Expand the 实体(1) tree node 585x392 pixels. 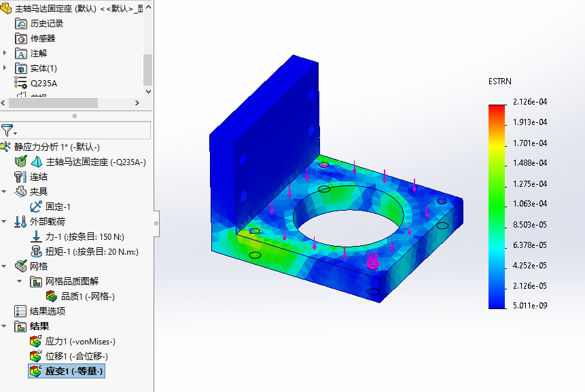click(x=5, y=68)
